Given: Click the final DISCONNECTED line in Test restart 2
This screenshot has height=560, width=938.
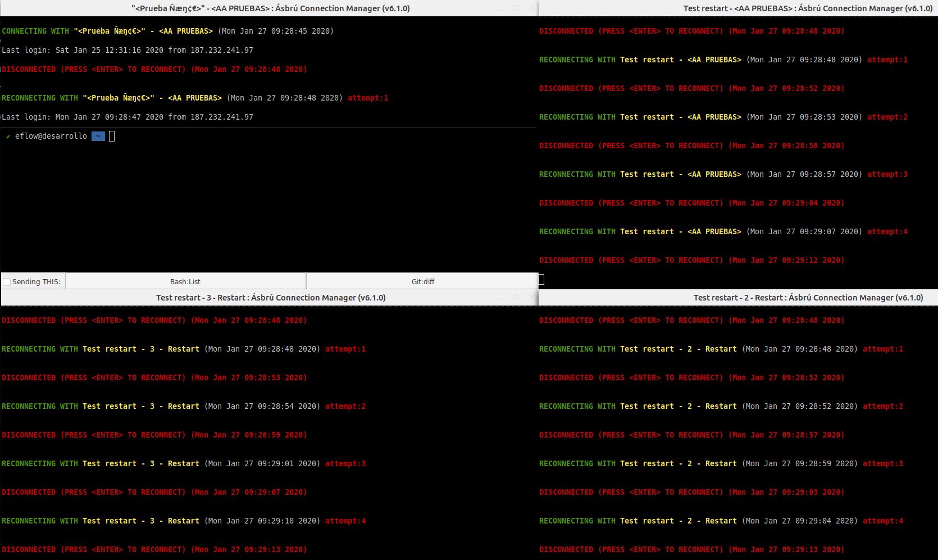Looking at the screenshot, I should [691, 549].
